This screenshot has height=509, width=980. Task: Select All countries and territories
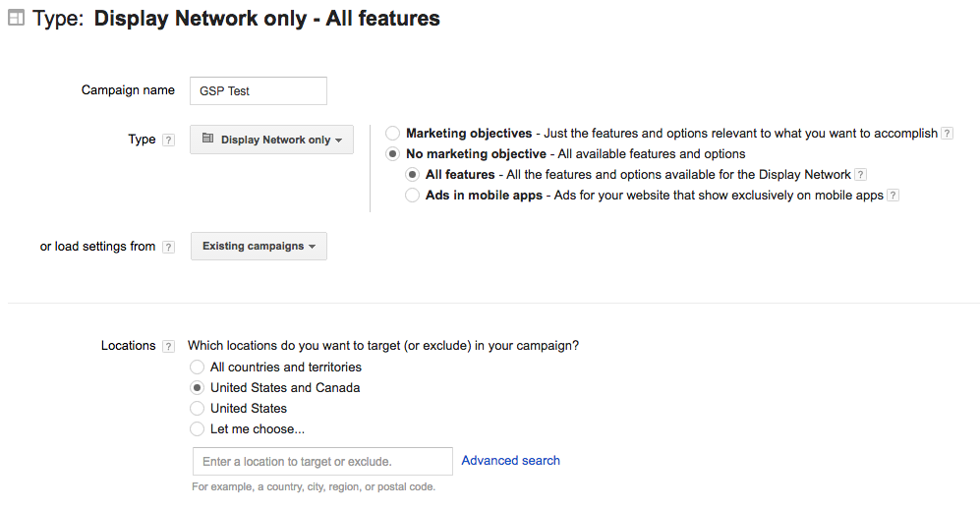[198, 368]
